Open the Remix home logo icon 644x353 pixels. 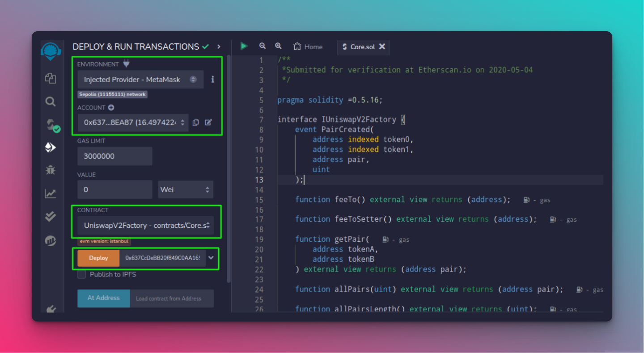51,51
